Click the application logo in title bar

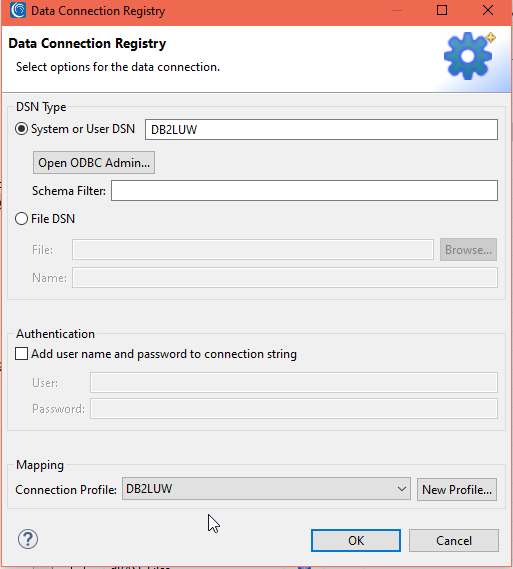click(18, 10)
